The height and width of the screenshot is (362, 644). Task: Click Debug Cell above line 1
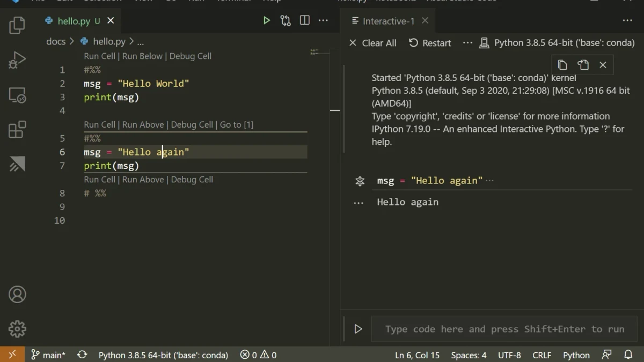191,56
